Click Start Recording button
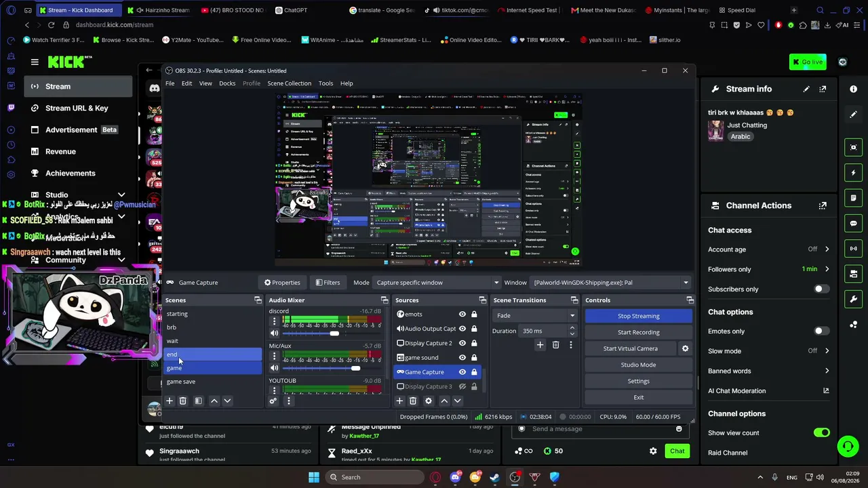 (638, 332)
